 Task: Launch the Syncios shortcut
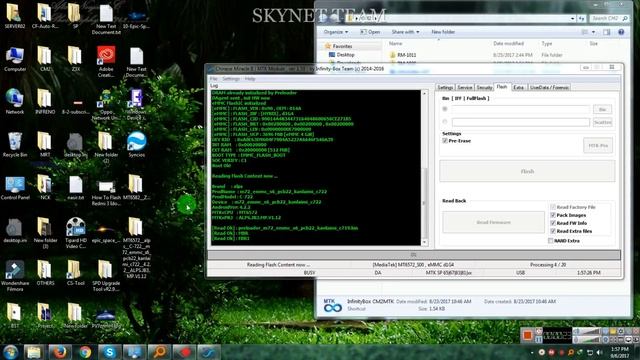click(x=136, y=144)
